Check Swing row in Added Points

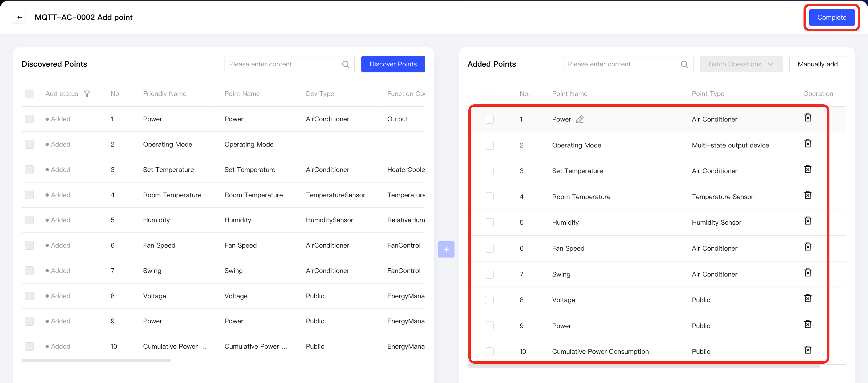pos(489,274)
